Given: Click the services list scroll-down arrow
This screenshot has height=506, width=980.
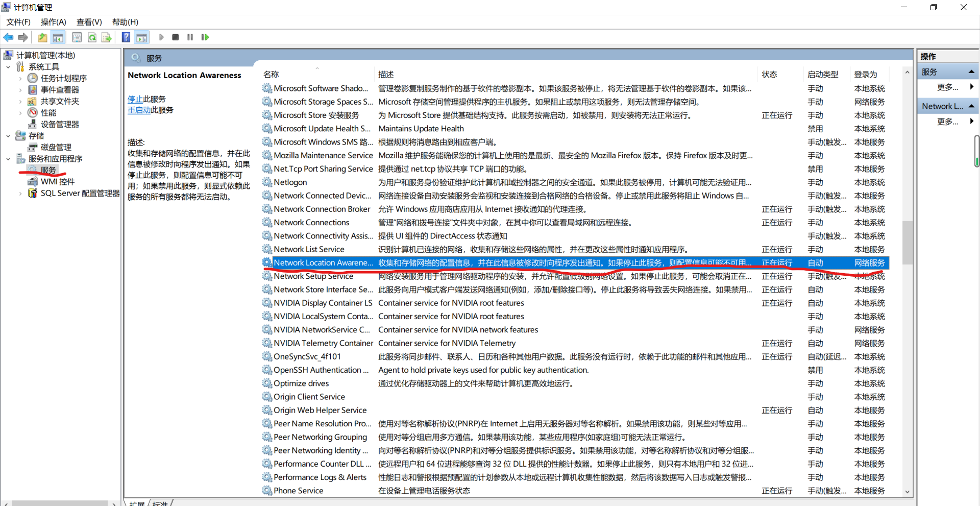Looking at the screenshot, I should click(x=907, y=492).
